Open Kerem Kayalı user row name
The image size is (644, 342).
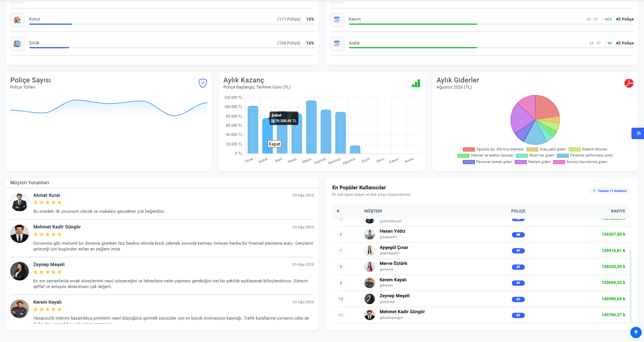pyautogui.click(x=393, y=280)
